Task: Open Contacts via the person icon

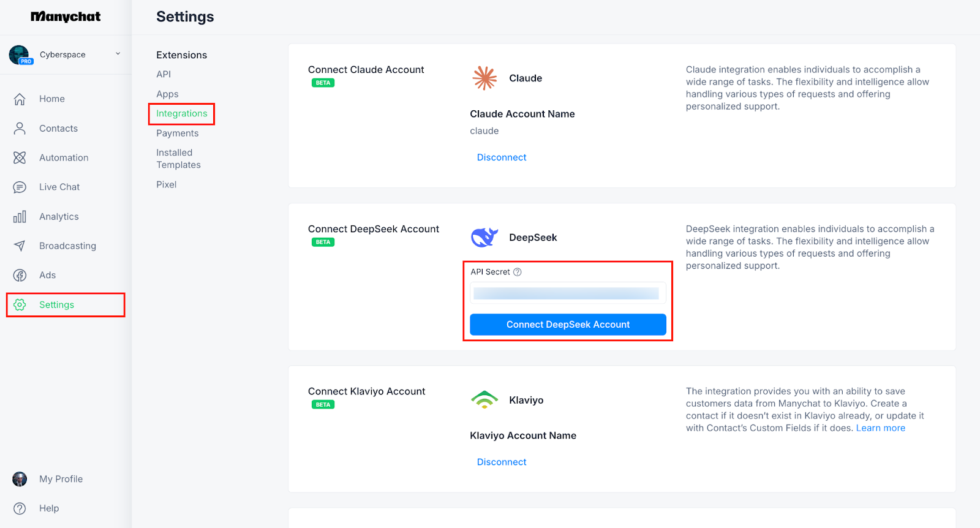Action: coord(20,128)
